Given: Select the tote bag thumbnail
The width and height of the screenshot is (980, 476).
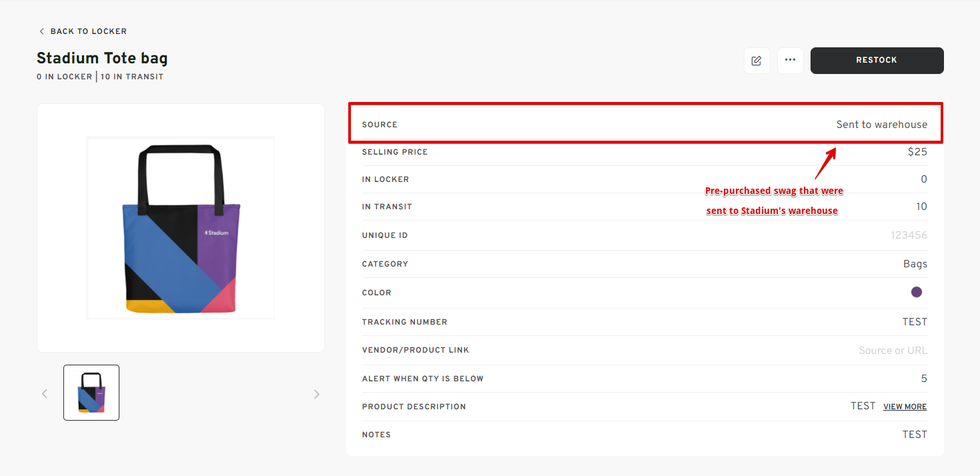Looking at the screenshot, I should (x=91, y=393).
